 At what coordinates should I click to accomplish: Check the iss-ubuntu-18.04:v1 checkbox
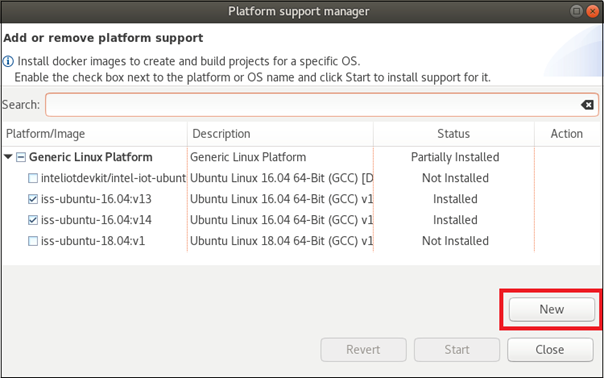pos(33,241)
